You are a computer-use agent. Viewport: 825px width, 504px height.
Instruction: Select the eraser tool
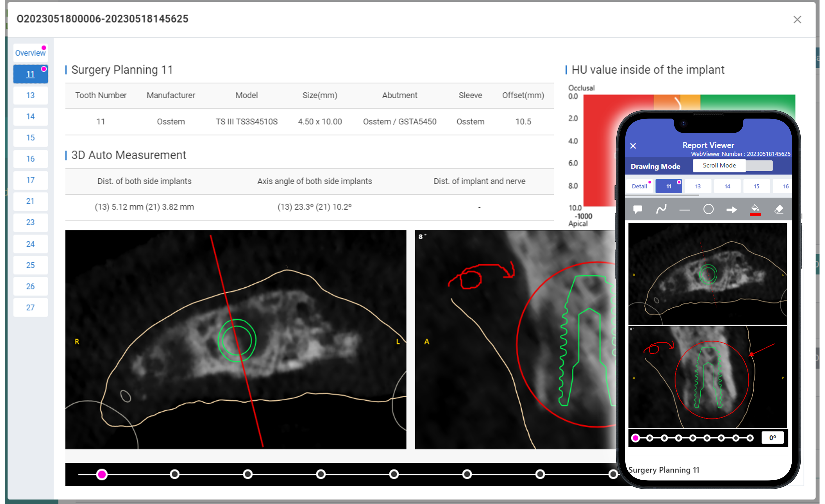pos(779,209)
